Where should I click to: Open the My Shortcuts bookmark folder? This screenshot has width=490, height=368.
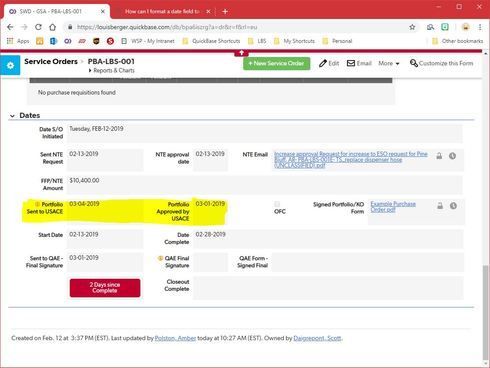click(294, 41)
